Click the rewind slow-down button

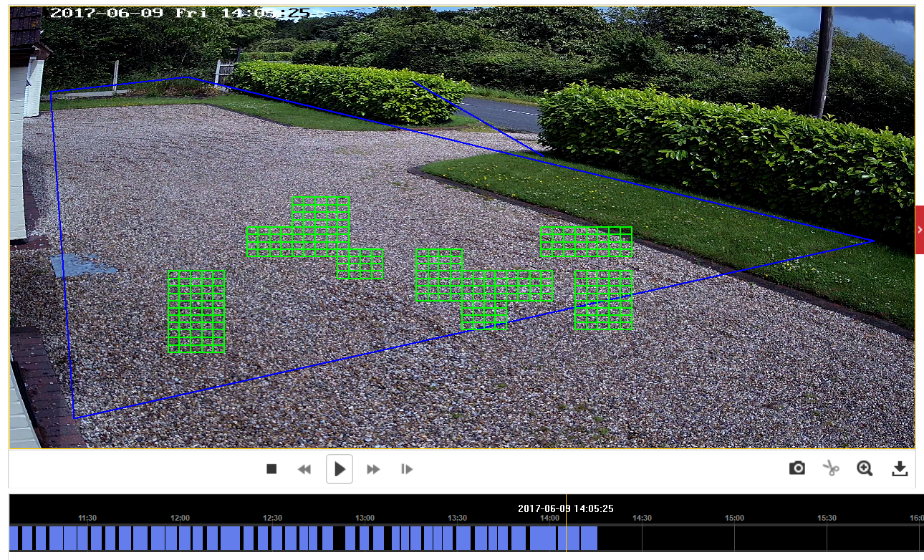point(304,469)
